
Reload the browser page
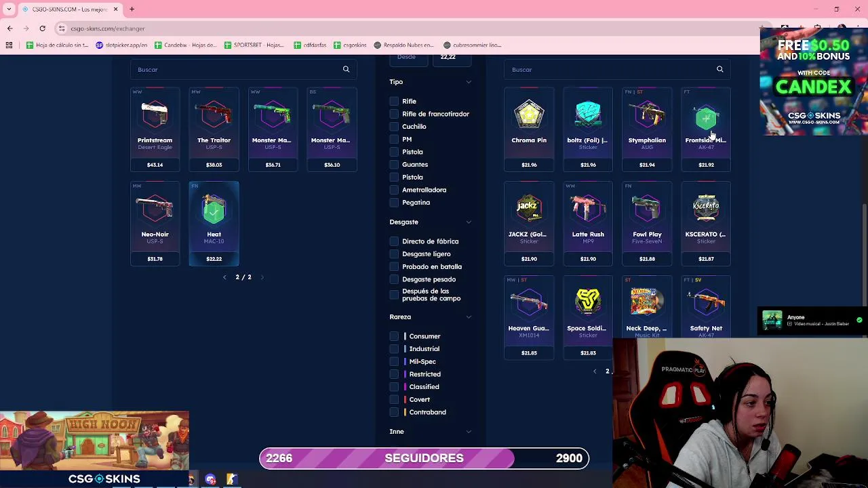[x=42, y=28]
